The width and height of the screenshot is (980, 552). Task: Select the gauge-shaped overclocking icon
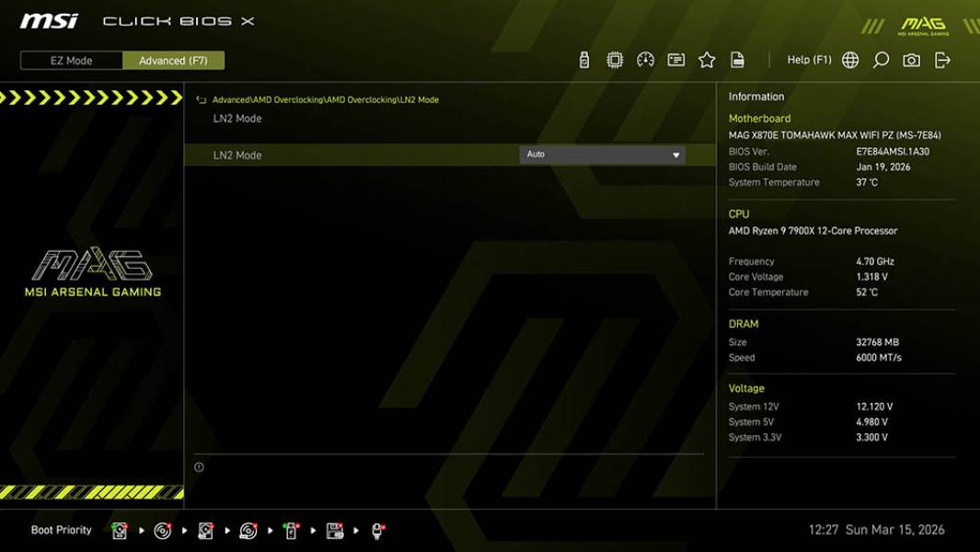[645, 59]
